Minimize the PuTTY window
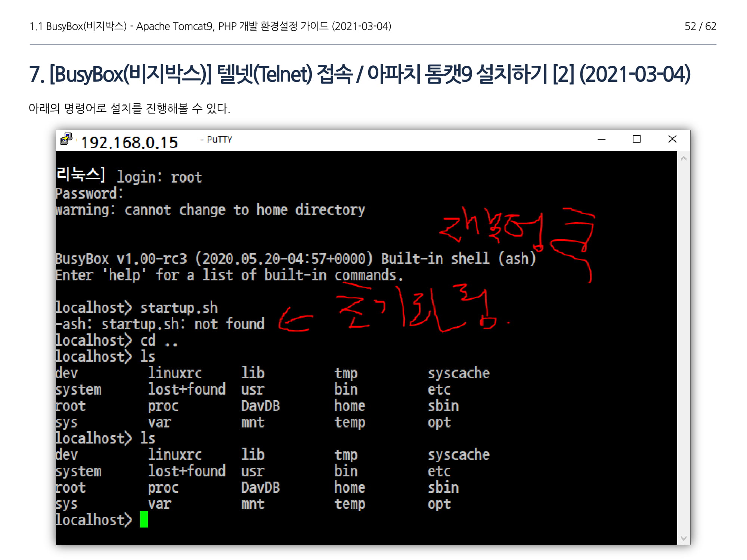The height and width of the screenshot is (560, 747). tap(601, 139)
